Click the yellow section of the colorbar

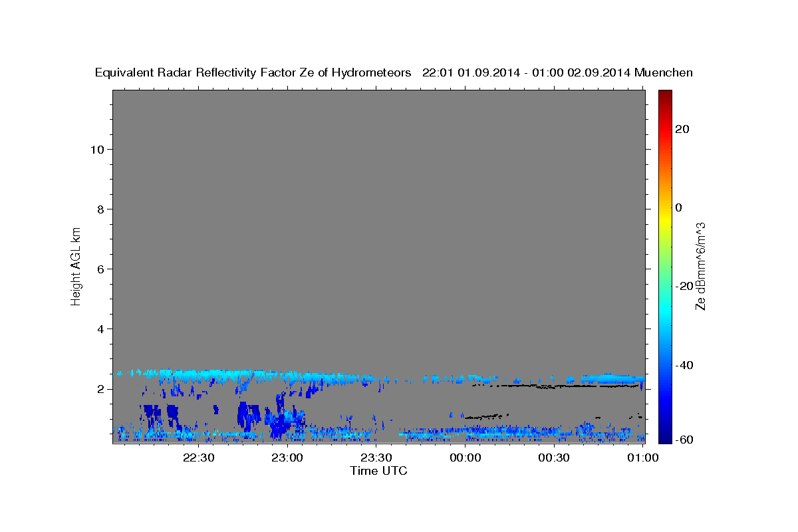(x=665, y=219)
